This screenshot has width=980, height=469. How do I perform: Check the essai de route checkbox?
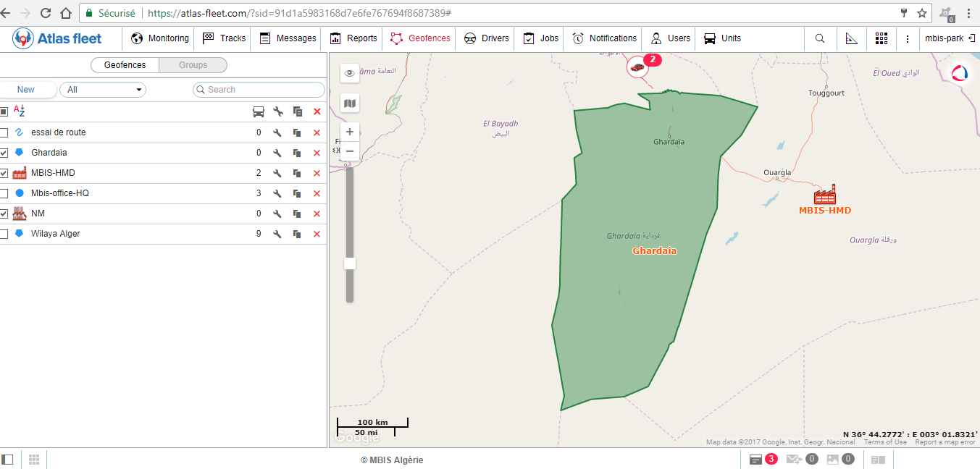[x=4, y=132]
